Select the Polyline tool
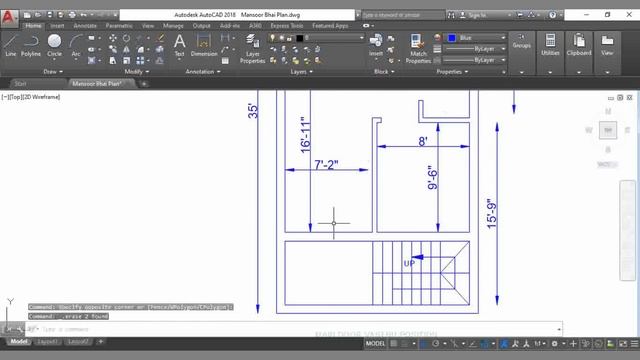 [31, 45]
